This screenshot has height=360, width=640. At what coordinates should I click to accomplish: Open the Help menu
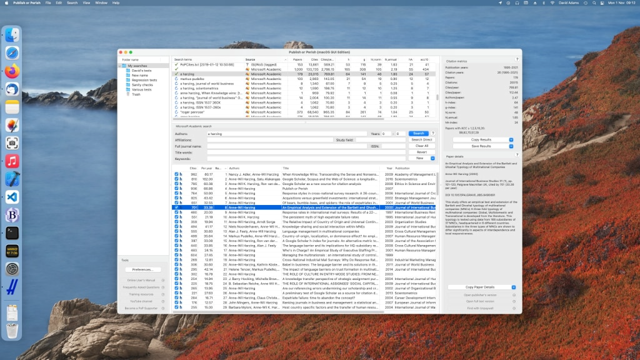[x=116, y=3]
